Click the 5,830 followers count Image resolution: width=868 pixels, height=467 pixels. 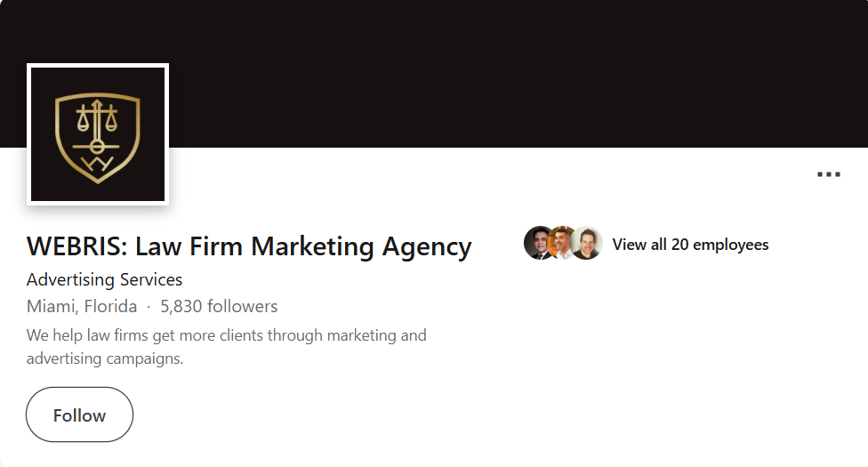[x=219, y=307]
